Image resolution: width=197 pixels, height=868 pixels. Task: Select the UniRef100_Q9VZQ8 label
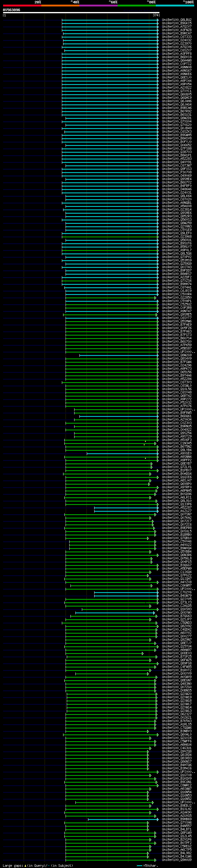coord(176,751)
